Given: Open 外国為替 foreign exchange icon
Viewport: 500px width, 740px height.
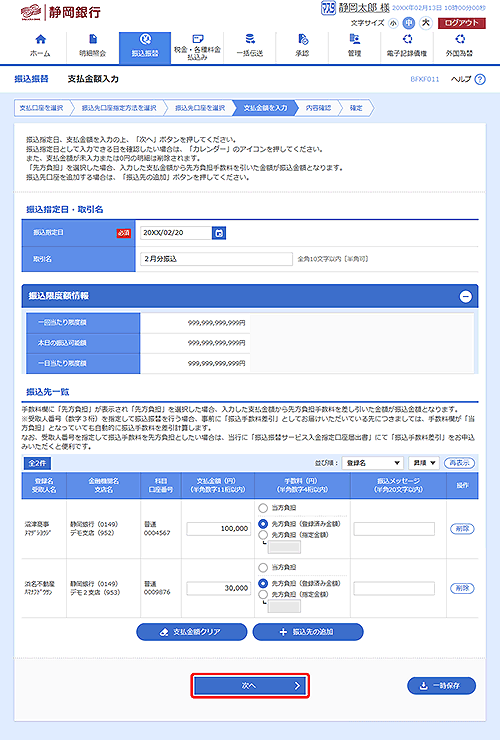Looking at the screenshot, I should (459, 39).
